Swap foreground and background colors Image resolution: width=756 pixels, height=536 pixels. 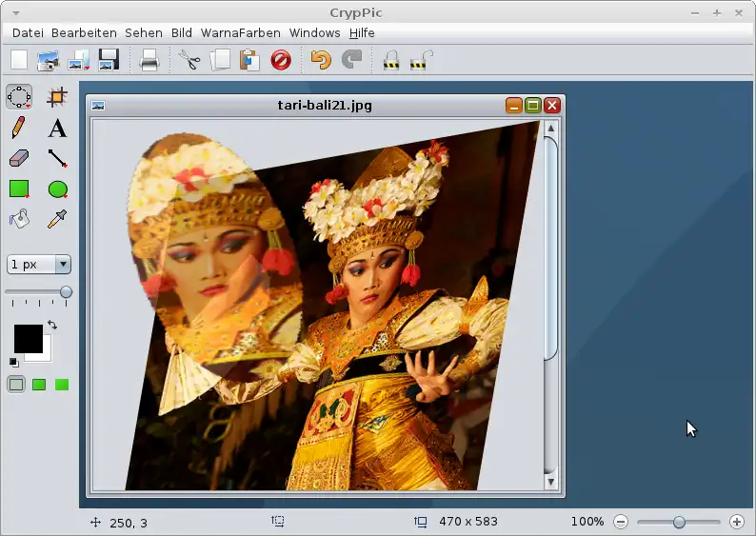point(52,325)
